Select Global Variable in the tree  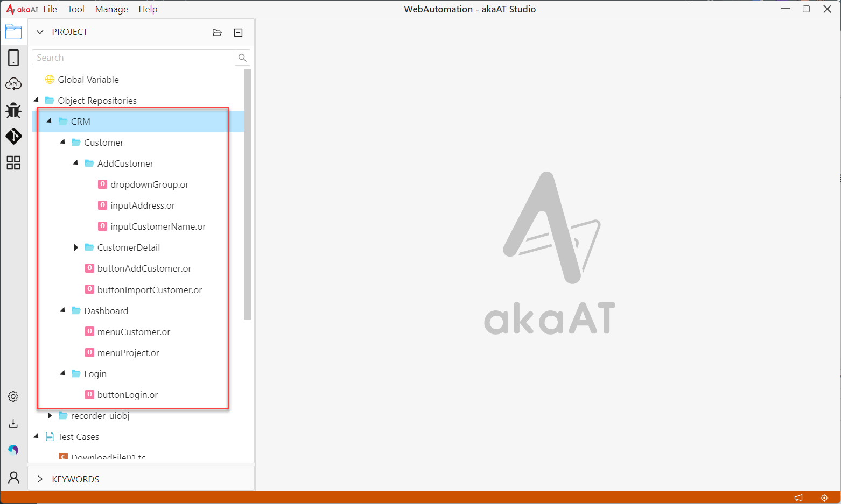(88, 80)
